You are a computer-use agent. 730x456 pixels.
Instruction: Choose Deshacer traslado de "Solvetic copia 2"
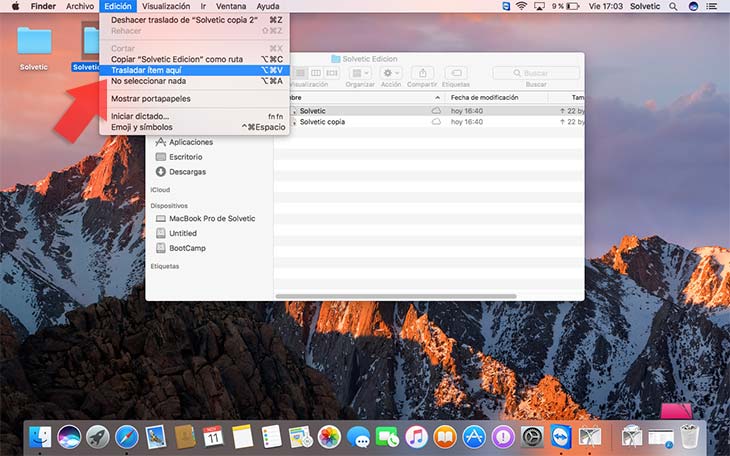[195, 20]
